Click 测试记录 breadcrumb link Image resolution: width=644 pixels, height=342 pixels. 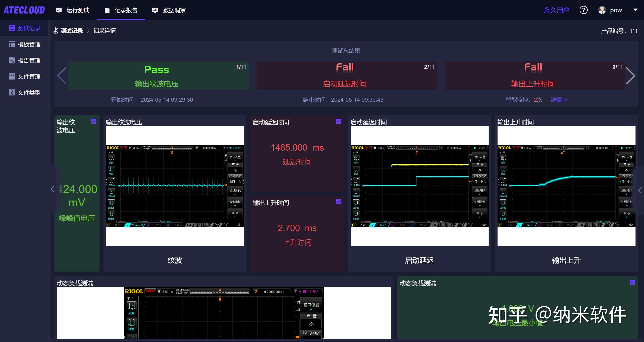coord(71,31)
